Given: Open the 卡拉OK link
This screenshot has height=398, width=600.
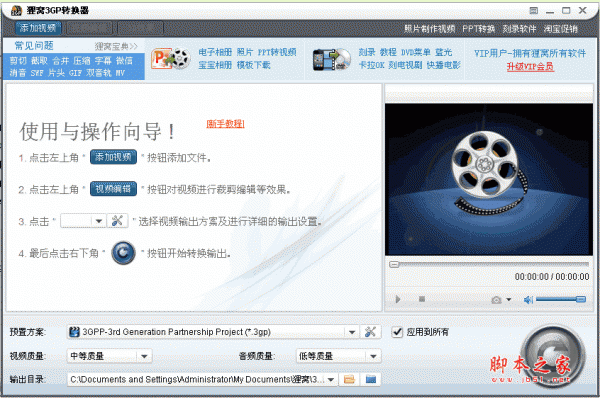Looking at the screenshot, I should click(371, 65).
